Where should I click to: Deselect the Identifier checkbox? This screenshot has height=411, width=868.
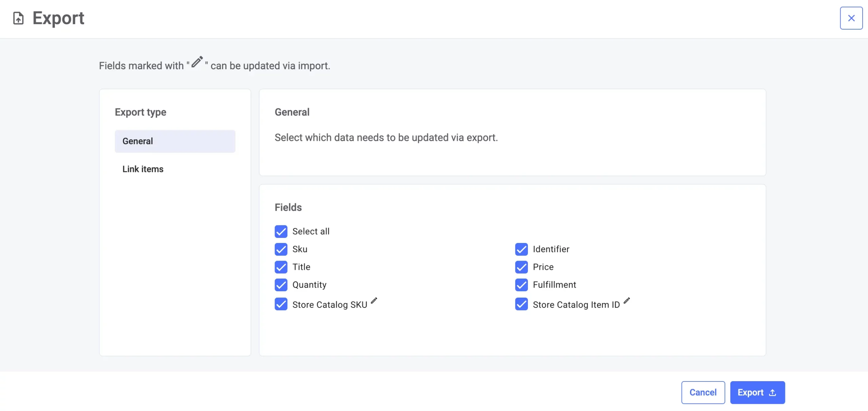[521, 249]
